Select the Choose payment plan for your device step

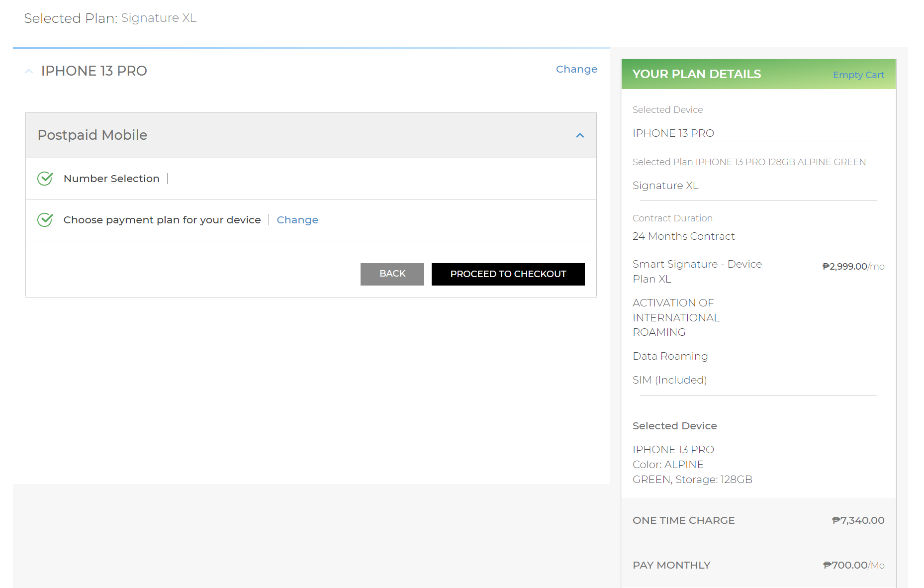pos(162,220)
